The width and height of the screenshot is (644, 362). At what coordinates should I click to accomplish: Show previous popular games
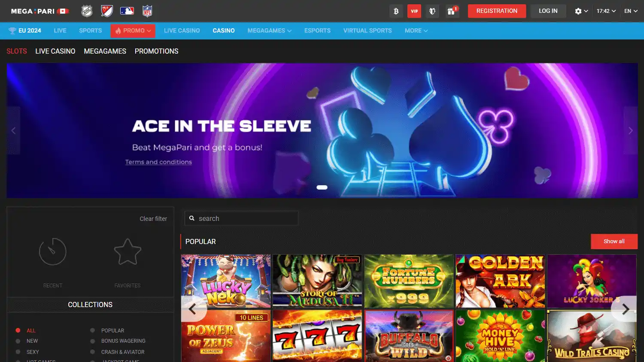point(192,309)
